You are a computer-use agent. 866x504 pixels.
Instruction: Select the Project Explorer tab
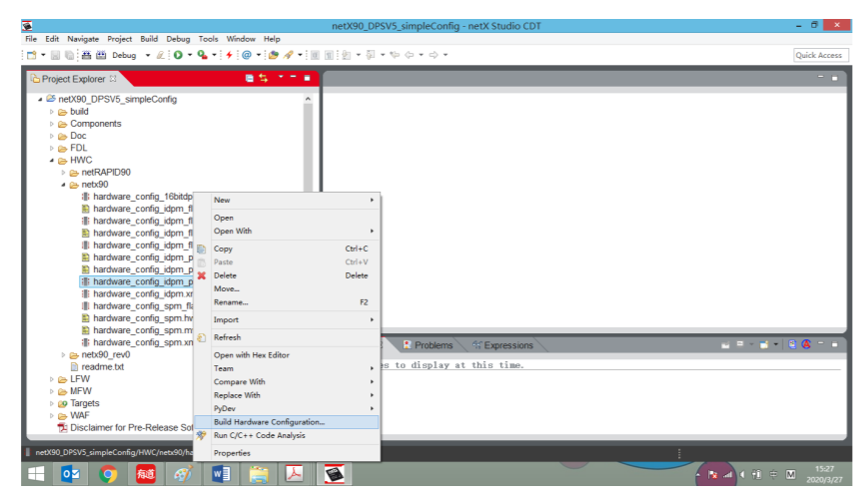73,79
